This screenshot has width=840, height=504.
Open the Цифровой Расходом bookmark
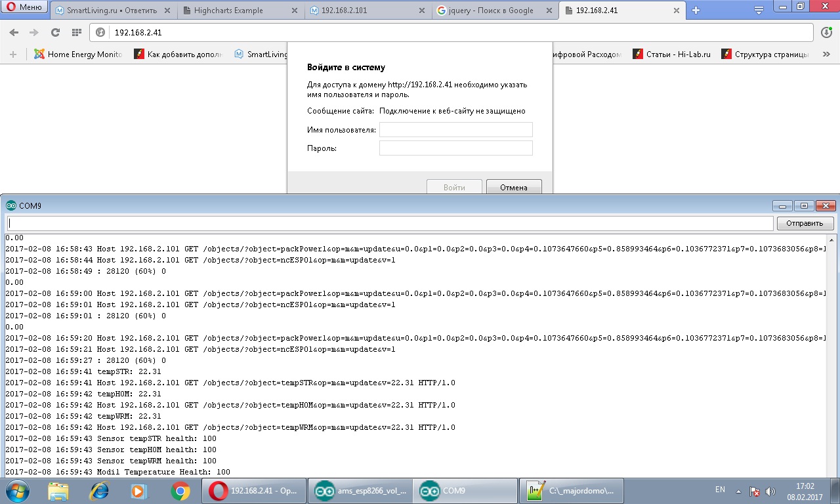[587, 54]
